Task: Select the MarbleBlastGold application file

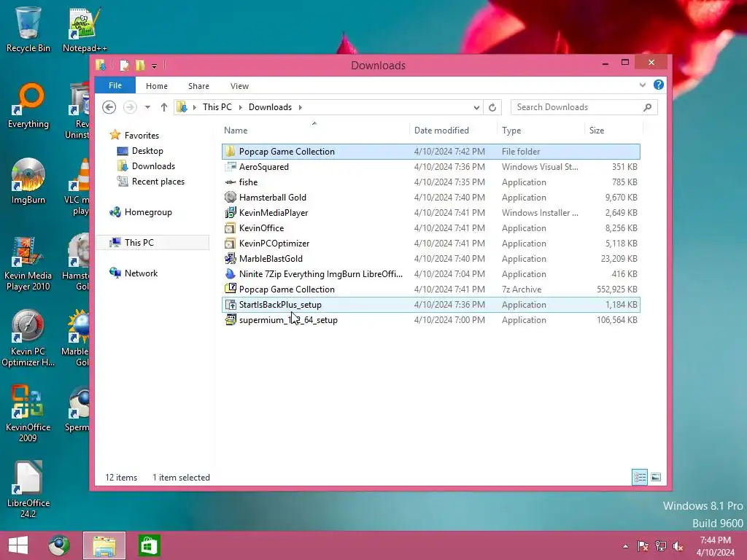Action: (430, 259)
